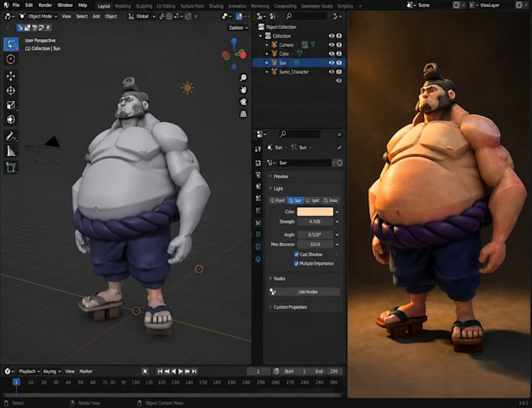Select the Add Cube tool

11,167
